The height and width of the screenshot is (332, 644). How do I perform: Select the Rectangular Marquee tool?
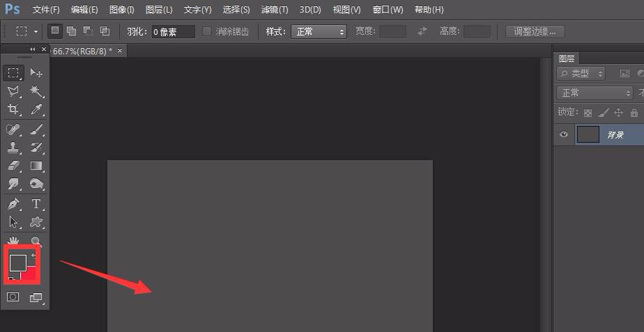coord(13,73)
